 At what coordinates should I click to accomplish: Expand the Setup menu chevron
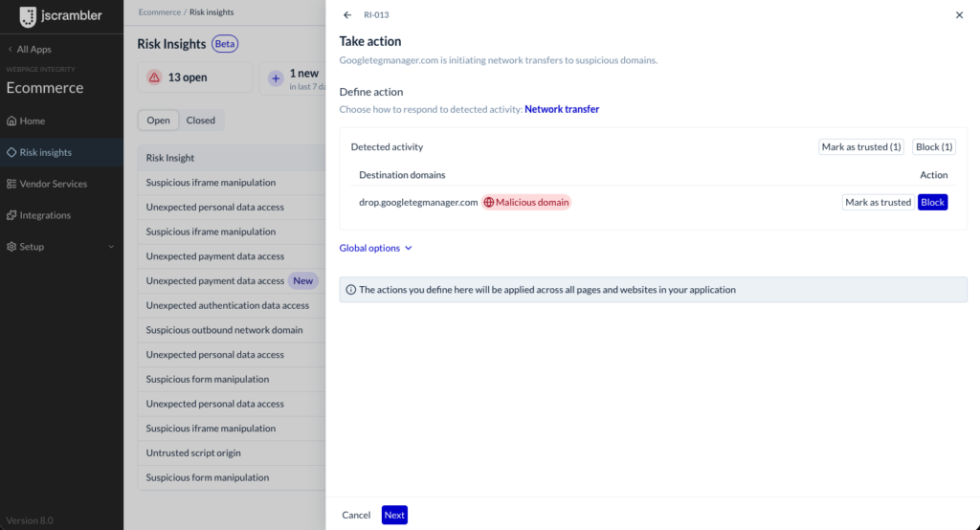coord(111,247)
